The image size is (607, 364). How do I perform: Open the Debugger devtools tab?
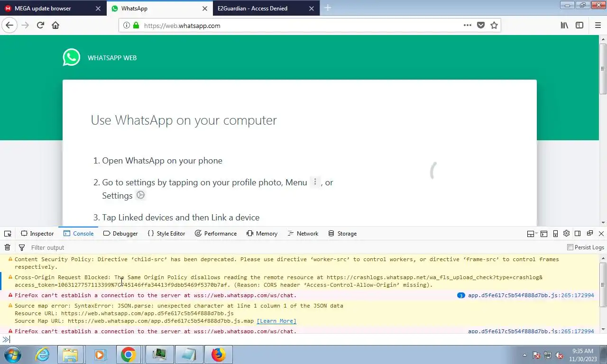120,234
